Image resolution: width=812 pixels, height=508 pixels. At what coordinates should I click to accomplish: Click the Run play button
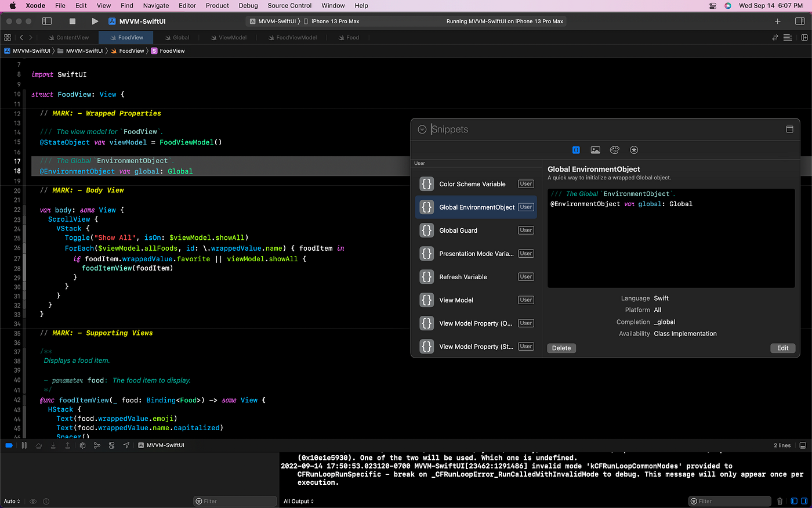[x=95, y=21]
